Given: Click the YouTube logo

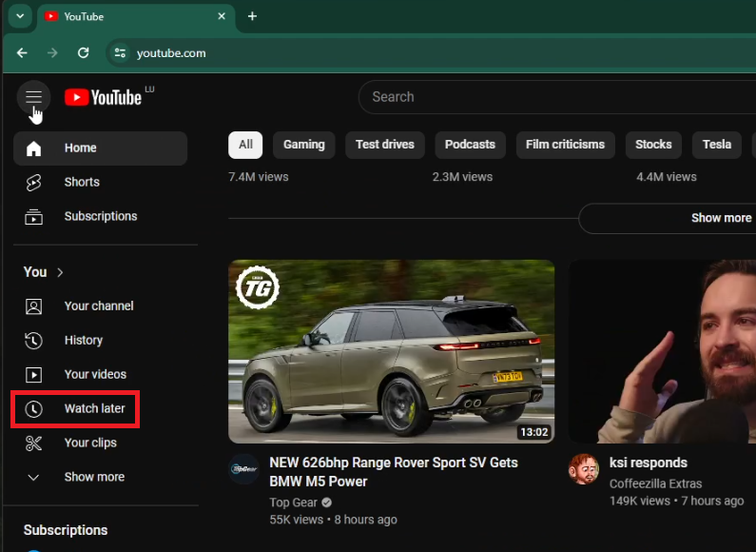Looking at the screenshot, I should point(104,97).
